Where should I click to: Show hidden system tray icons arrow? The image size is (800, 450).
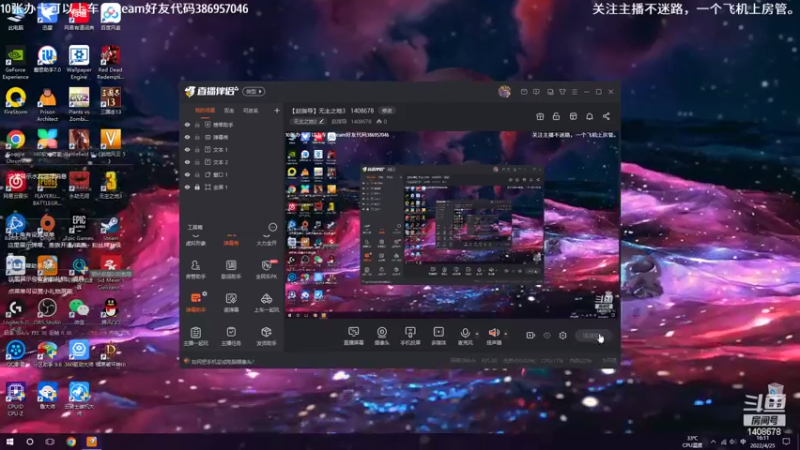pos(713,442)
